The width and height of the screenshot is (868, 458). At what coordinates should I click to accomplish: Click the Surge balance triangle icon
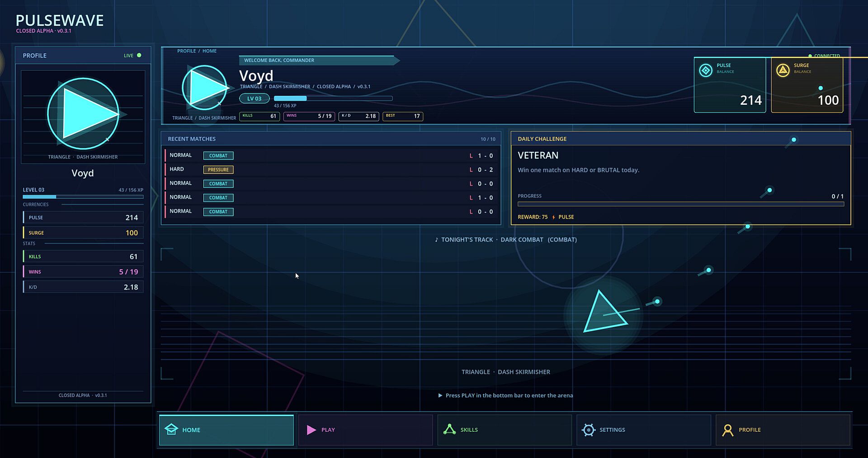coord(783,70)
